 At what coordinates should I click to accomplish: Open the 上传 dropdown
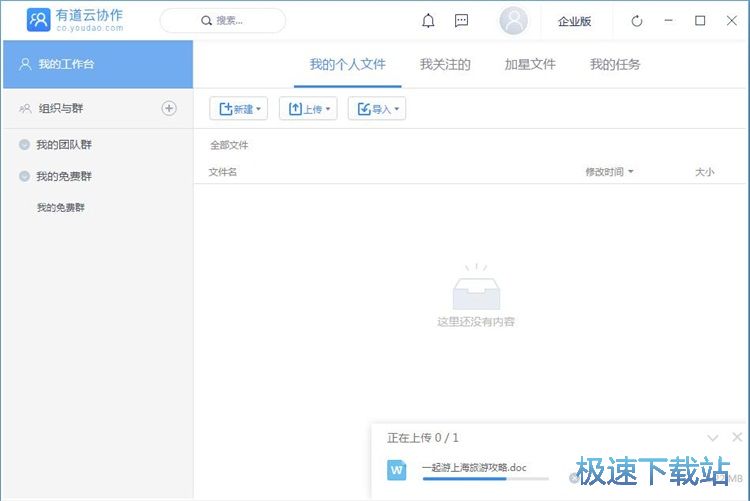coord(308,109)
